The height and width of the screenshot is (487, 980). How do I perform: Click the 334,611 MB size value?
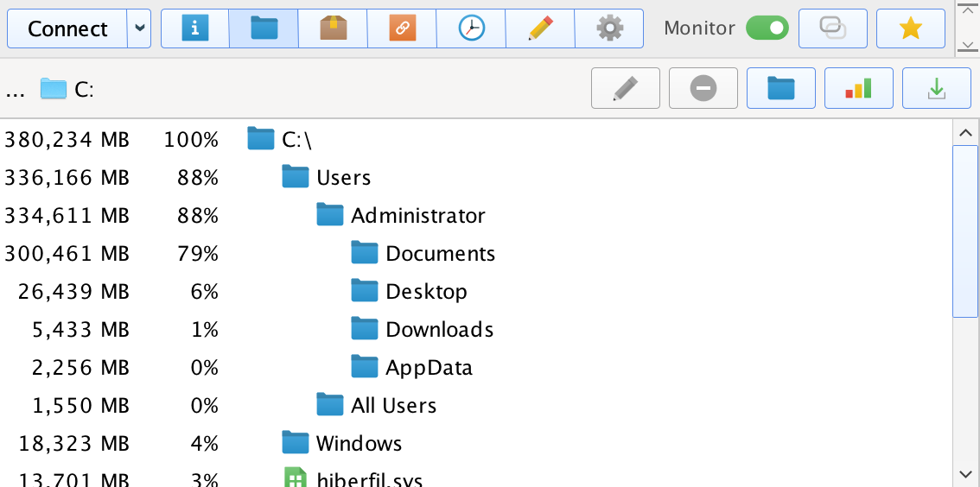tap(67, 216)
